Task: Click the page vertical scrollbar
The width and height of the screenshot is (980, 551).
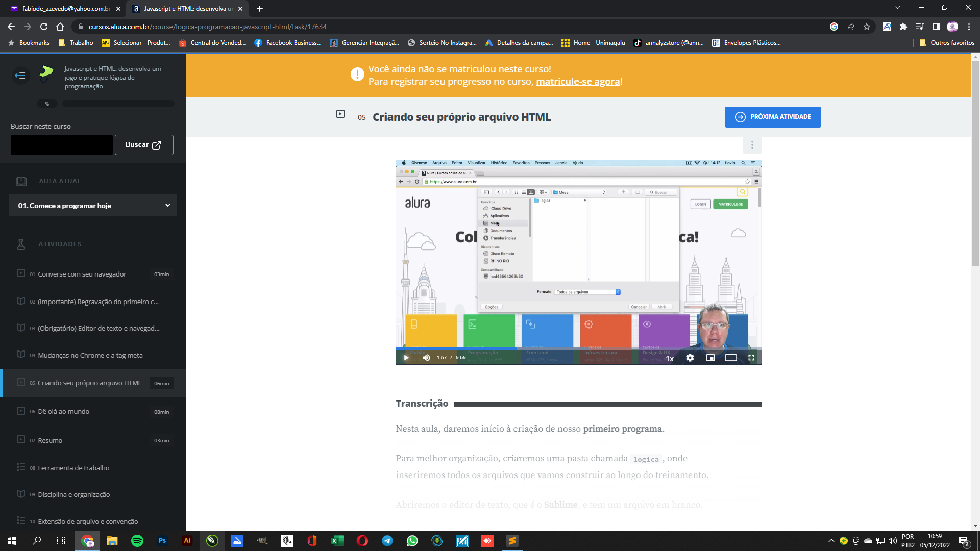Action: [975, 163]
